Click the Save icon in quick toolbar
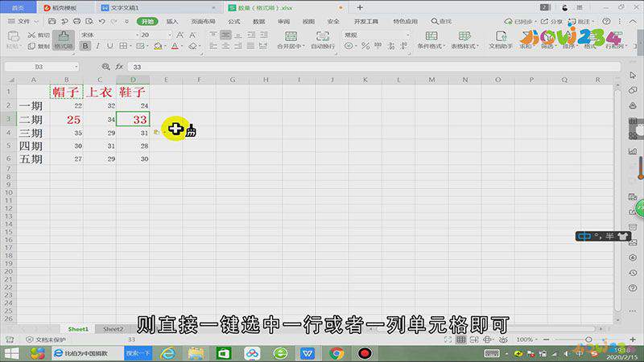644x362 pixels. click(52, 21)
